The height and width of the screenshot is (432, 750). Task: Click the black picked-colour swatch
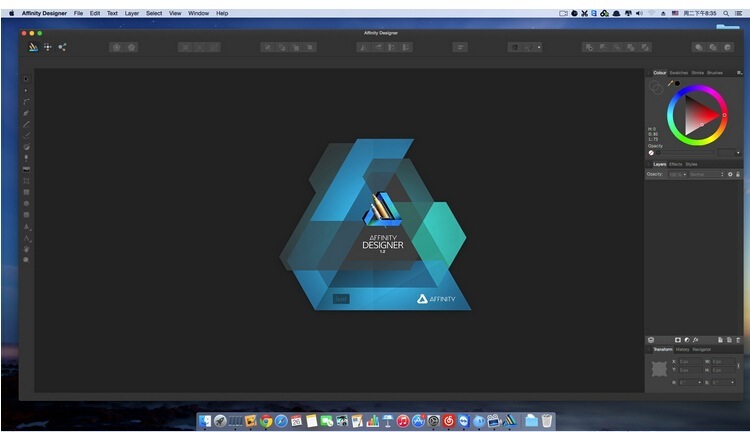(677, 83)
